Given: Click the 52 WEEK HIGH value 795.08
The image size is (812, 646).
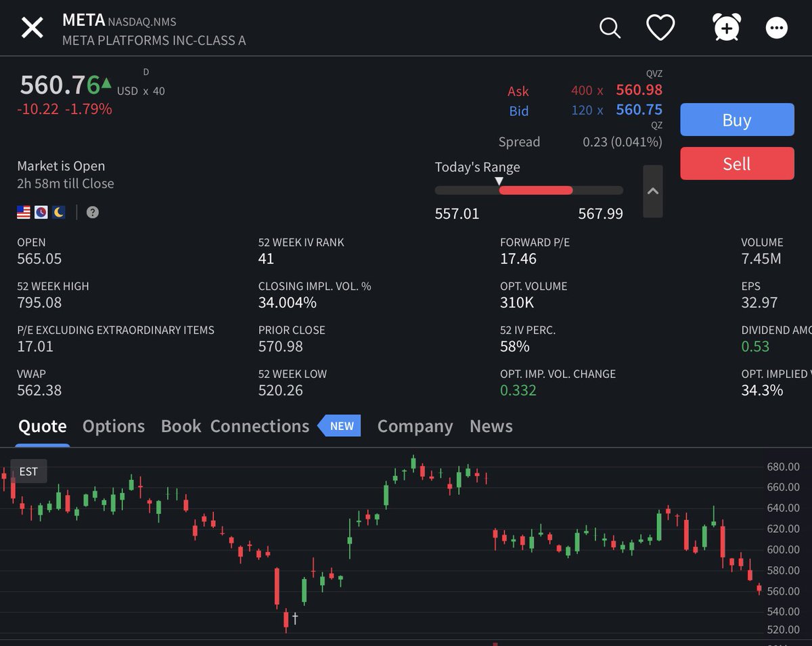Looking at the screenshot, I should click(39, 303).
